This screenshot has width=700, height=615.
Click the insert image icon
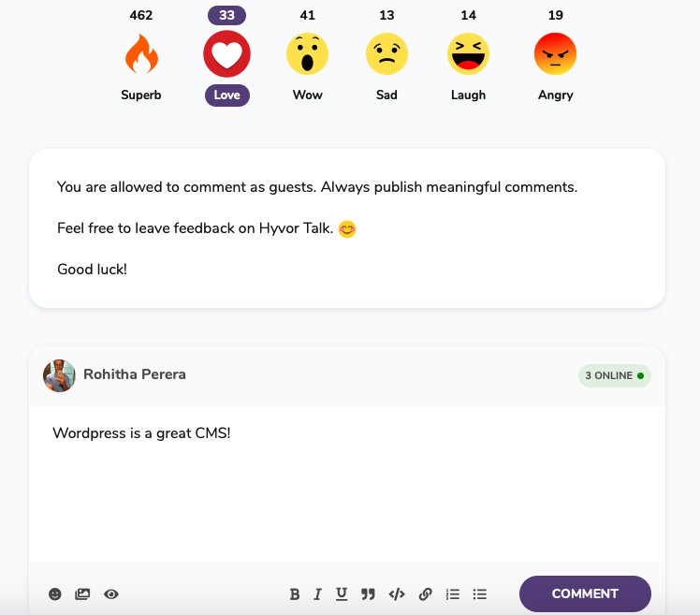click(82, 594)
